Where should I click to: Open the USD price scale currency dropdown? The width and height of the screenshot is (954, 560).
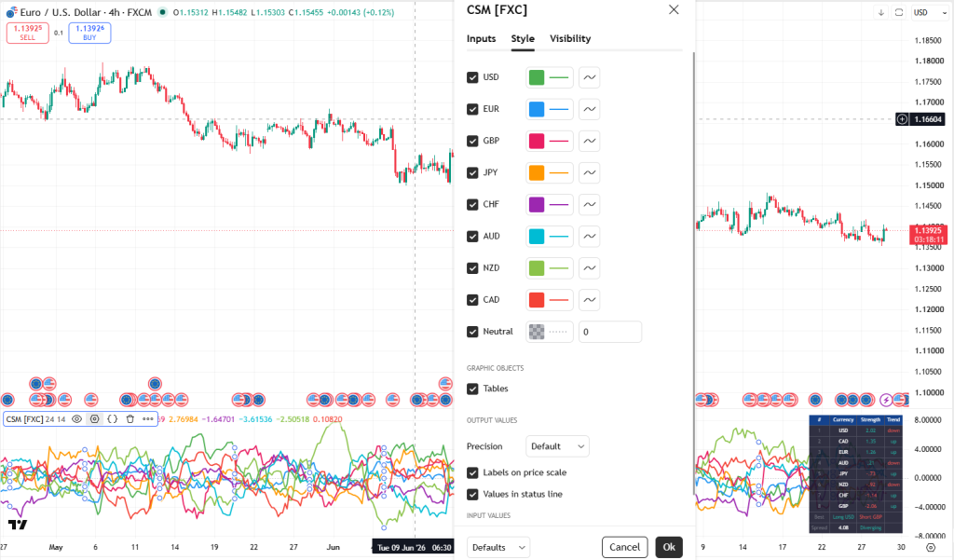pyautogui.click(x=930, y=12)
